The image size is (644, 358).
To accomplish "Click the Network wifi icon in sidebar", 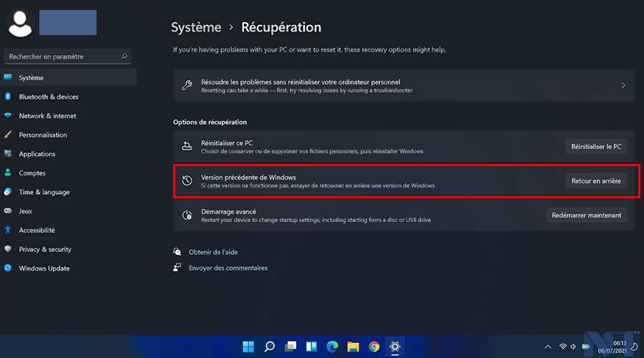I will pyautogui.click(x=8, y=115).
